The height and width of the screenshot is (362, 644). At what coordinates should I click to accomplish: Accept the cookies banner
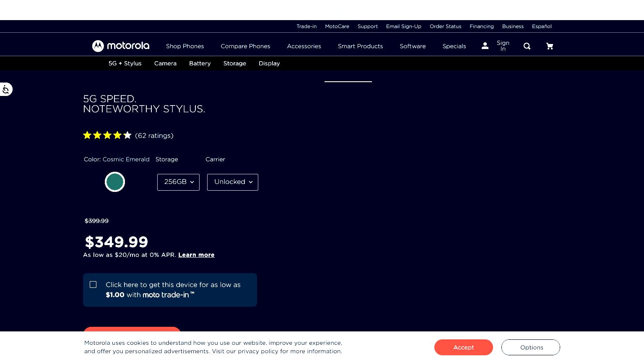pyautogui.click(x=464, y=347)
